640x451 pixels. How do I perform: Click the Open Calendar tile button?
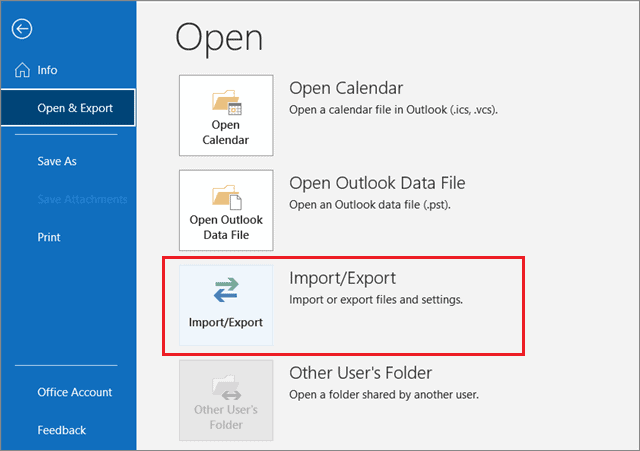[x=226, y=115]
